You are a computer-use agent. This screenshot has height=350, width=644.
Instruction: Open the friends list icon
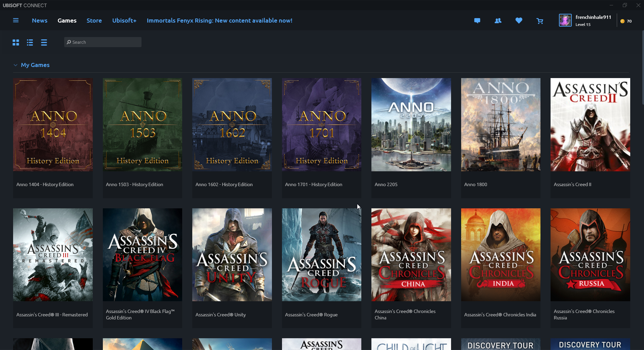[498, 21]
